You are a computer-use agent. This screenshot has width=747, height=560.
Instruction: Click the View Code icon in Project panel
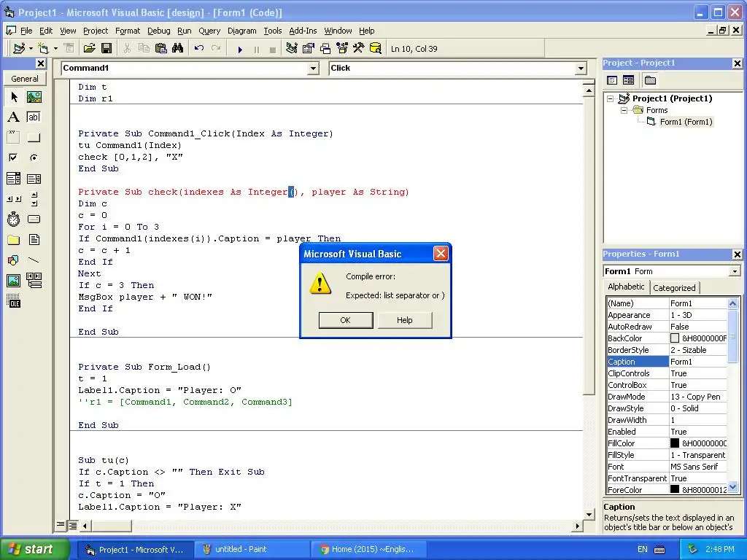[612, 80]
